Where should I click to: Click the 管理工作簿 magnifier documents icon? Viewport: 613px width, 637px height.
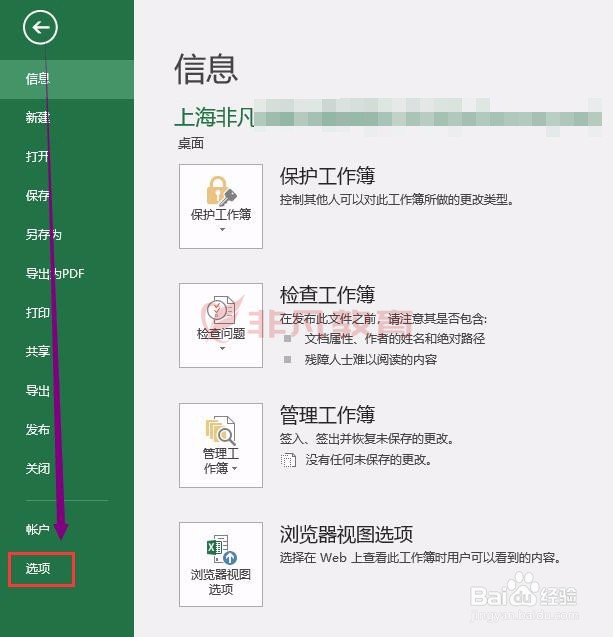pyautogui.click(x=221, y=431)
